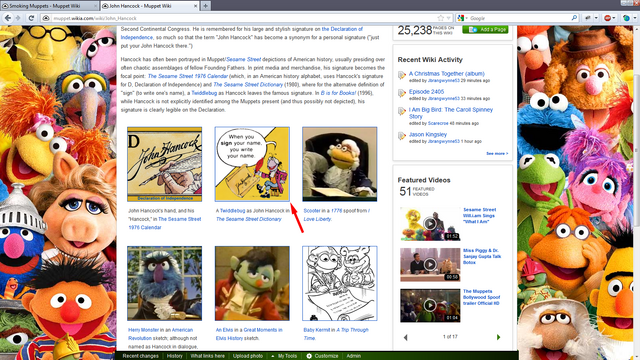Go to previous featured videos page arrow
The width and height of the screenshot is (640, 360).
(x=405, y=337)
